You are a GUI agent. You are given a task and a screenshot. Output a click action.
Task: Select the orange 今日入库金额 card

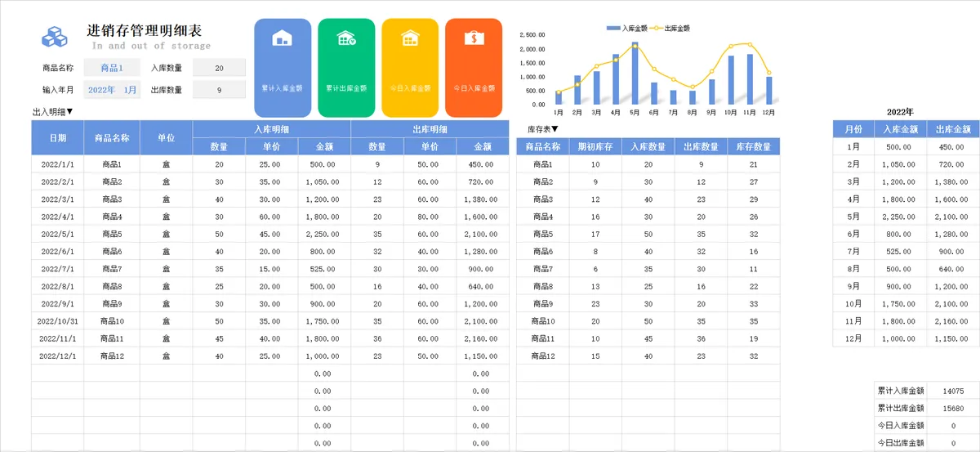pyautogui.click(x=474, y=68)
